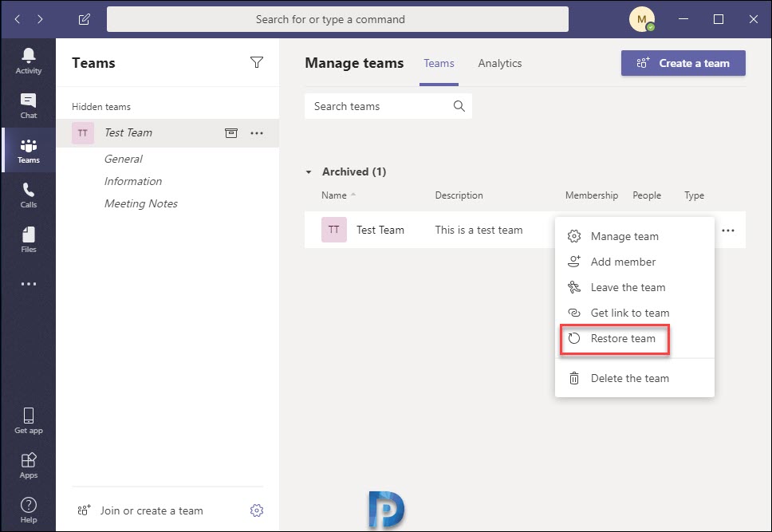Click the Search teams input field
This screenshot has width=772, height=532.
click(388, 106)
